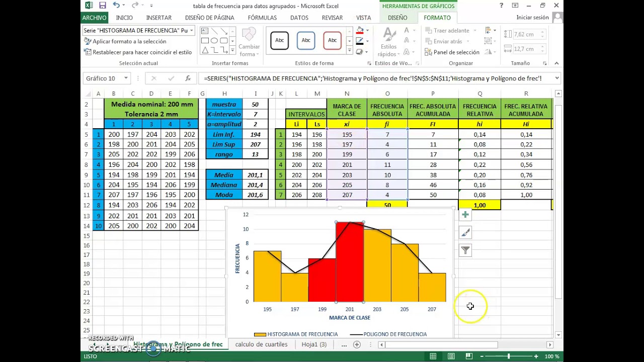Click Aplicar formato a la selección
Image resolution: width=644 pixels, height=362 pixels.
click(x=125, y=42)
